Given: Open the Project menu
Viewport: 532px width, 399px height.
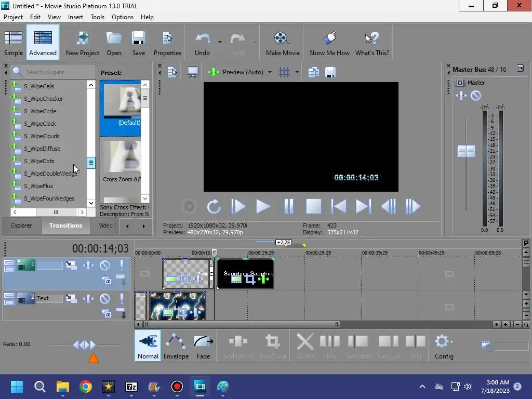Looking at the screenshot, I should 13,17.
